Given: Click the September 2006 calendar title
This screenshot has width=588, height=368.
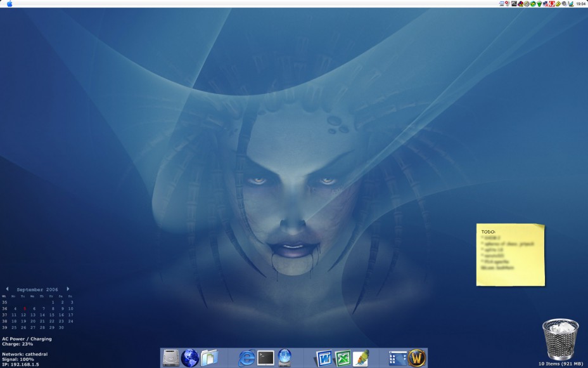Looking at the screenshot, I should pos(37,289).
